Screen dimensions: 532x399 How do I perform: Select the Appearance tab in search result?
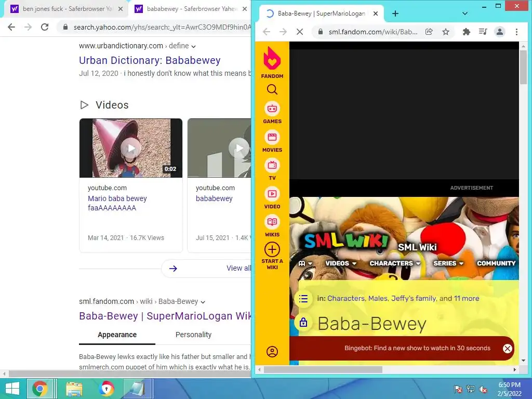point(117,335)
